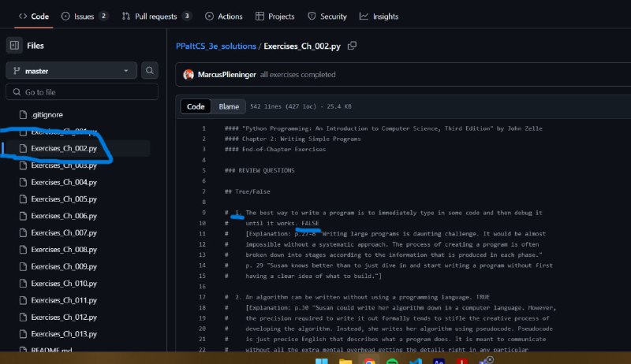Screen dimensions: 631x364
Task: Open Exercises_Ch_013.py in the file tree
Action: pyautogui.click(x=64, y=334)
